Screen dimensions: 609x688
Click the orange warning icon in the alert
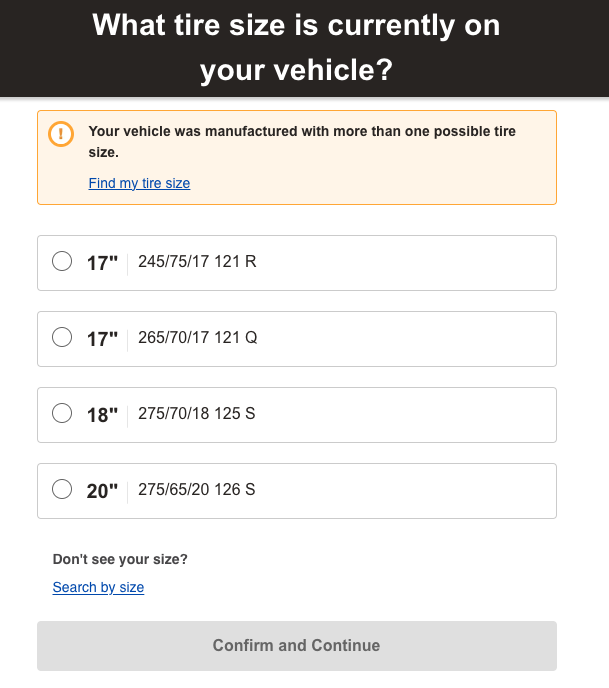[61, 134]
